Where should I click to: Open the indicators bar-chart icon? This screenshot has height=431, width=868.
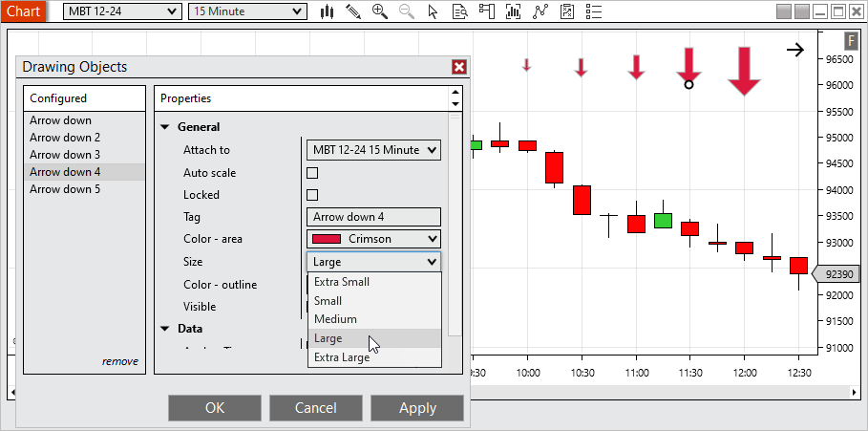pos(514,11)
